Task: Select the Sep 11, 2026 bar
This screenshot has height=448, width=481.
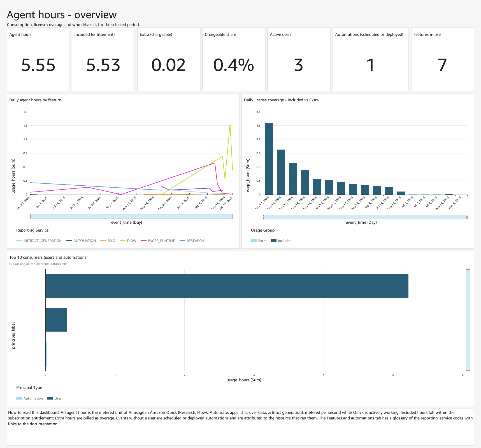Action: point(293,179)
